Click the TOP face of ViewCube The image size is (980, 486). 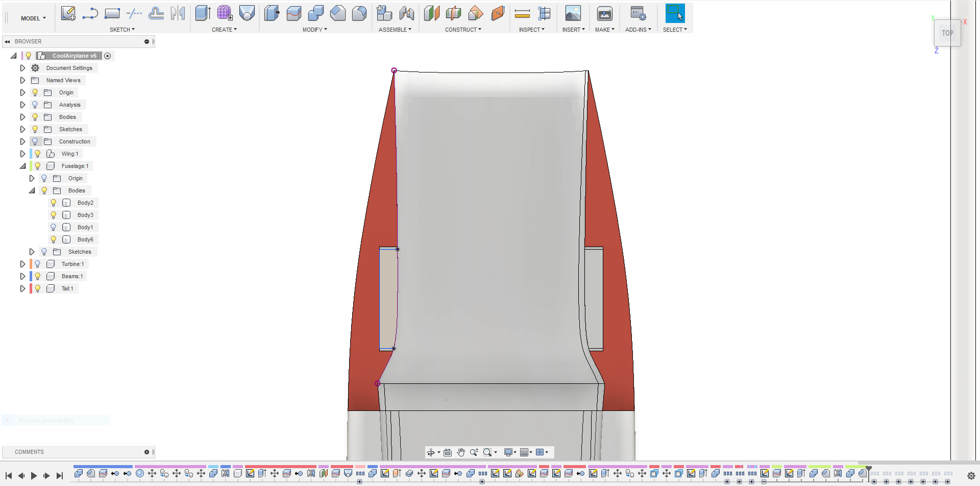pyautogui.click(x=947, y=33)
